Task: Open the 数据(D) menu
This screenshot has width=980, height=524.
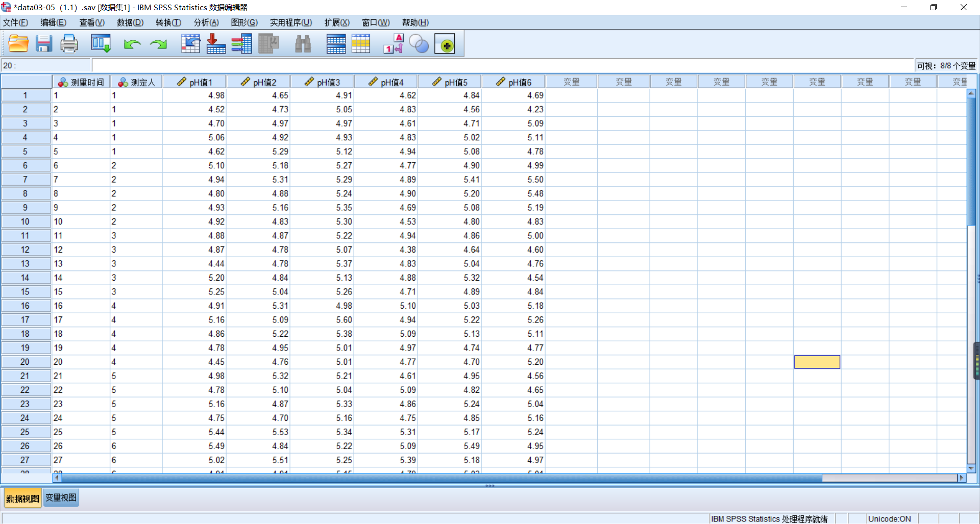Action: click(x=130, y=22)
